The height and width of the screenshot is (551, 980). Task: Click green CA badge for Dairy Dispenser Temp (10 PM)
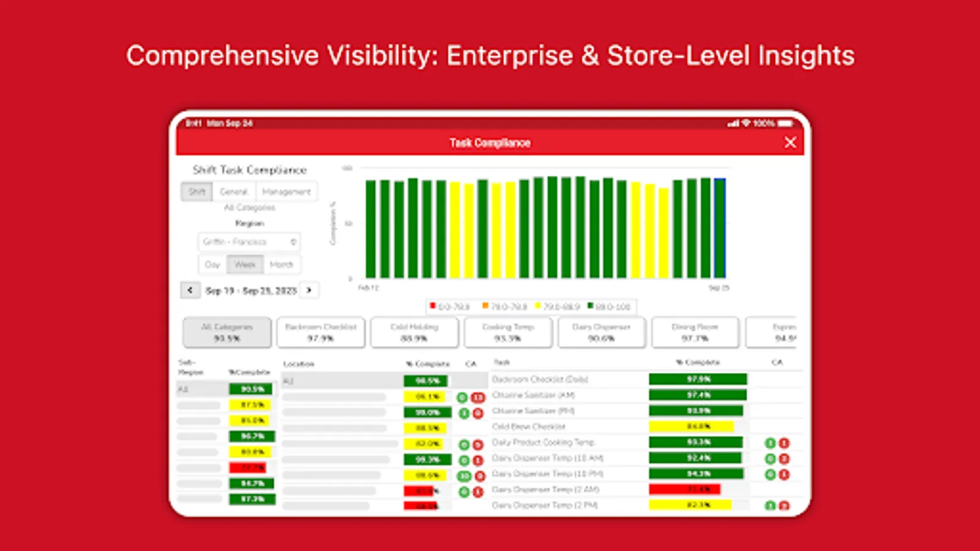pyautogui.click(x=771, y=474)
